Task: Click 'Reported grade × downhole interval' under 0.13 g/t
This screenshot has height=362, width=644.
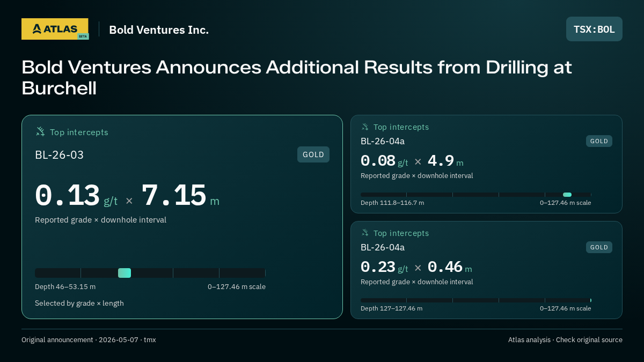Action: point(100,220)
